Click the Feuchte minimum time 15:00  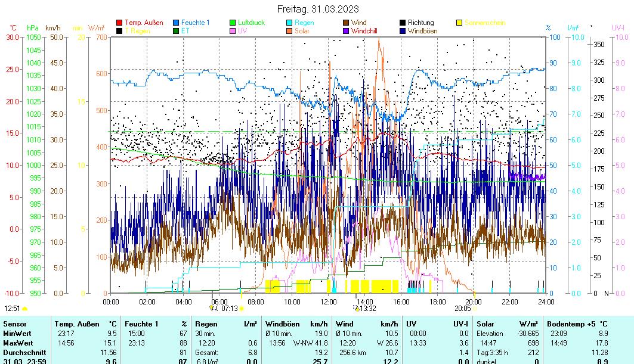pos(136,334)
